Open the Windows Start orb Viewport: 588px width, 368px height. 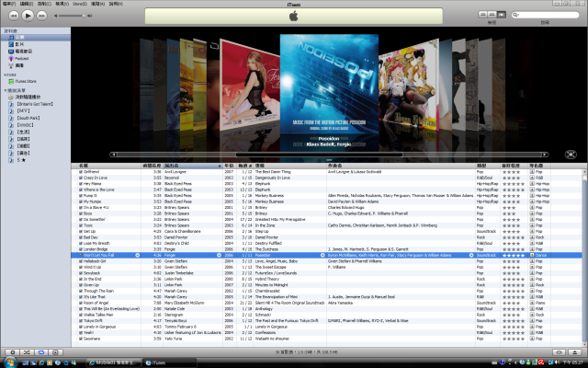point(10,362)
